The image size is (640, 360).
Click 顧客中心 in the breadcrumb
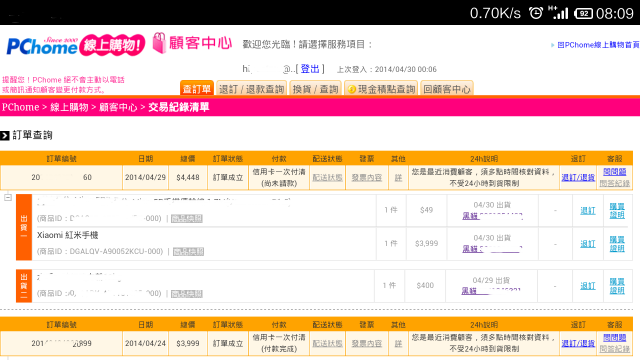[118, 107]
